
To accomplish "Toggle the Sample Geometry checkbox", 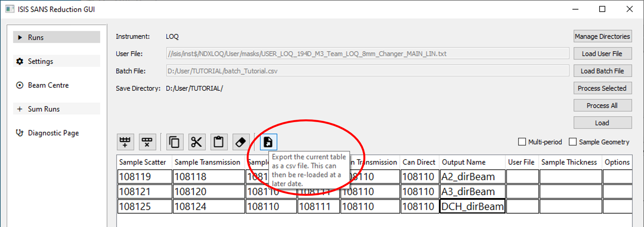I will click(x=573, y=142).
